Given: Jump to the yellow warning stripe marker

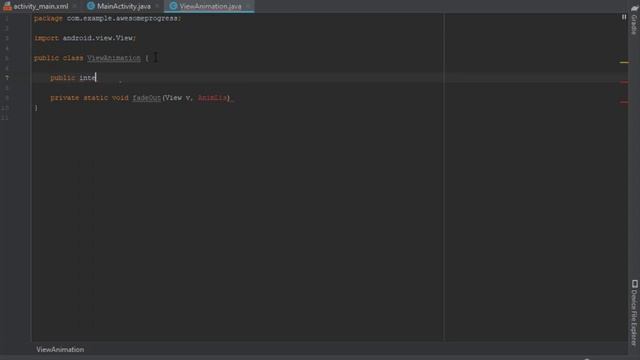Looking at the screenshot, I should [x=624, y=62].
